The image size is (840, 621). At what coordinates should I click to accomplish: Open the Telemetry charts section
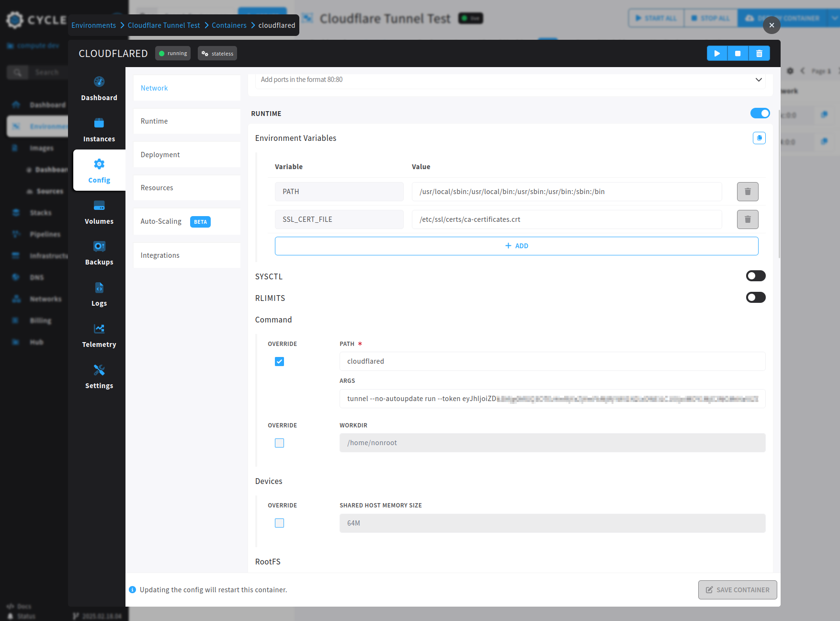coord(99,335)
